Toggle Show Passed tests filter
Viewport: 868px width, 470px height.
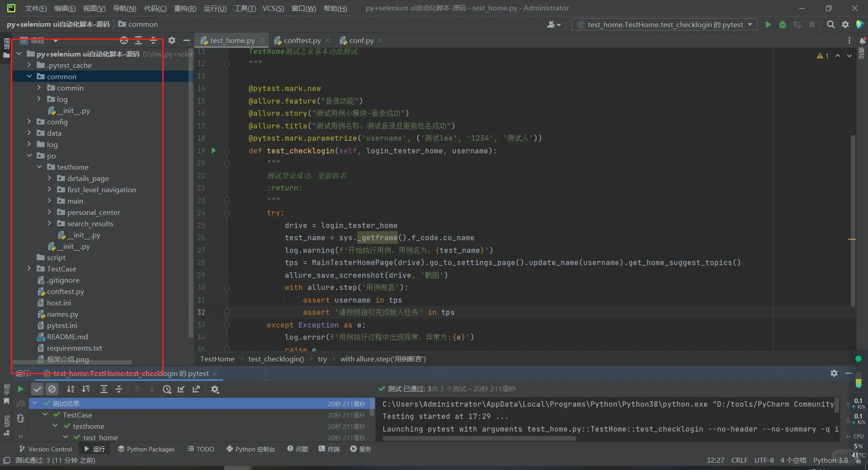coord(38,389)
